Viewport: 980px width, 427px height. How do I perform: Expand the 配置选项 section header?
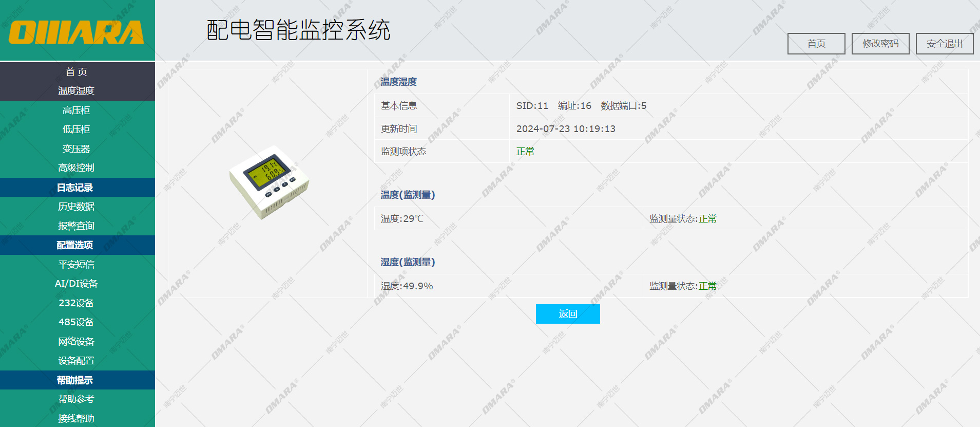76,245
